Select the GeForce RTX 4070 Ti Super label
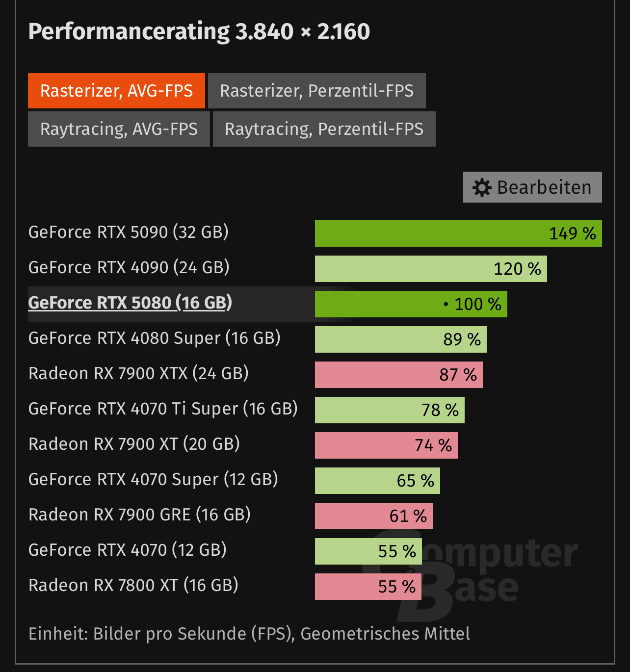Viewport: 630px width, 672px height. pos(163,409)
